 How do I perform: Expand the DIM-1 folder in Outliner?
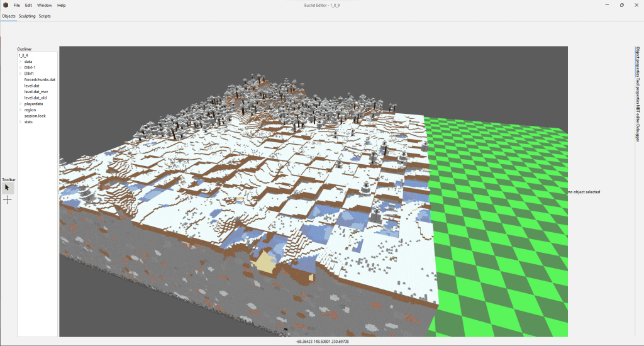(20, 67)
